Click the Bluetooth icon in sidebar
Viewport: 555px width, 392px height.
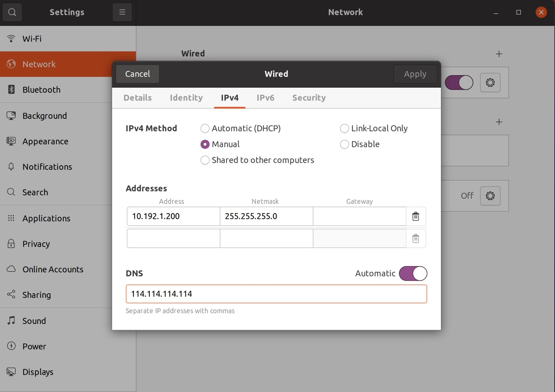coord(11,89)
